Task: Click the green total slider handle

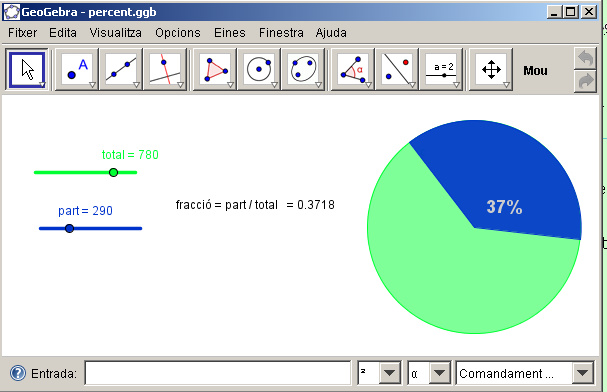Action: 113,172
